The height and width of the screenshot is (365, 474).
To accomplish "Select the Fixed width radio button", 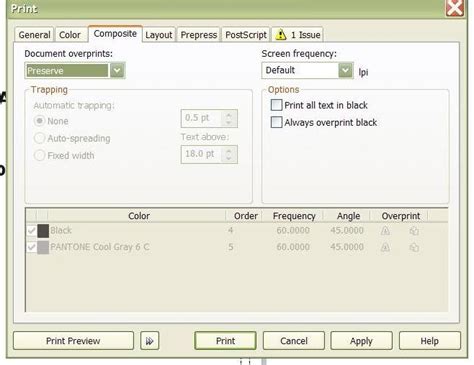I will point(39,155).
